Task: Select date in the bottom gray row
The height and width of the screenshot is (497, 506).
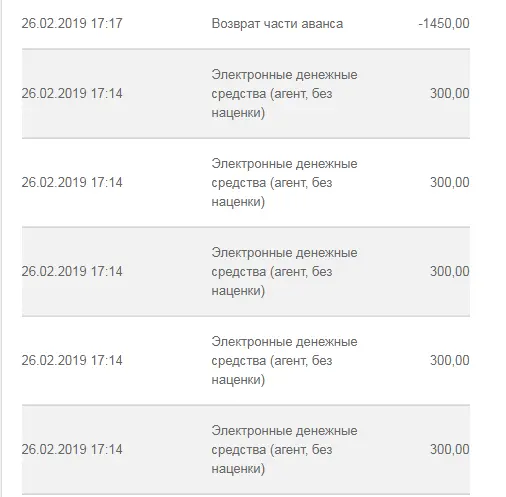Action: tap(72, 449)
